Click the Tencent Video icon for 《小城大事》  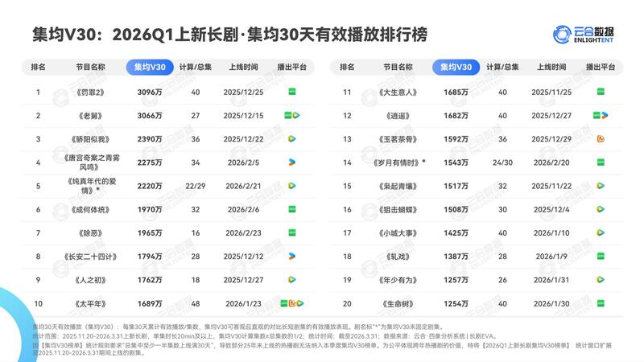[x=600, y=233]
